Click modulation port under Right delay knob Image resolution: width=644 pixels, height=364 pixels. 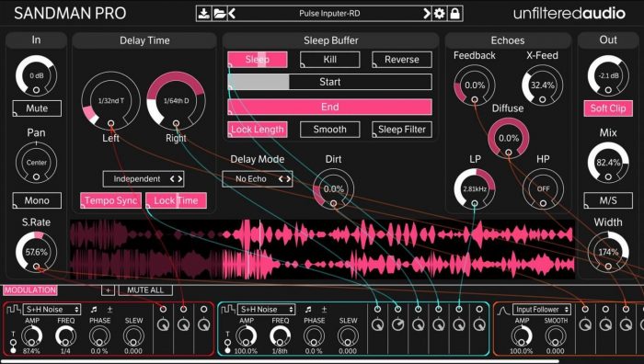[x=176, y=123]
